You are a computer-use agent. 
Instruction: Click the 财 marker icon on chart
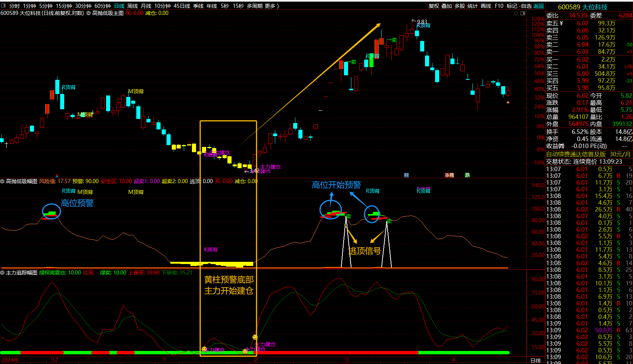point(406,175)
